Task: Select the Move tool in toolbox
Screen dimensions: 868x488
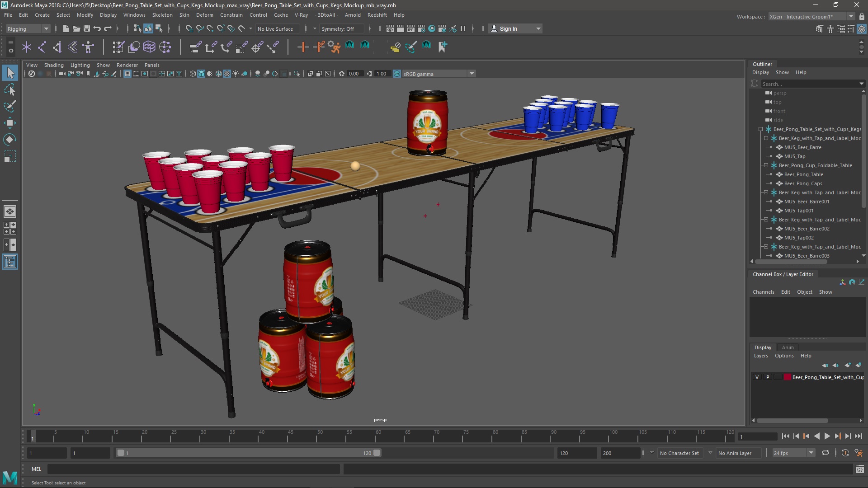Action: point(10,123)
